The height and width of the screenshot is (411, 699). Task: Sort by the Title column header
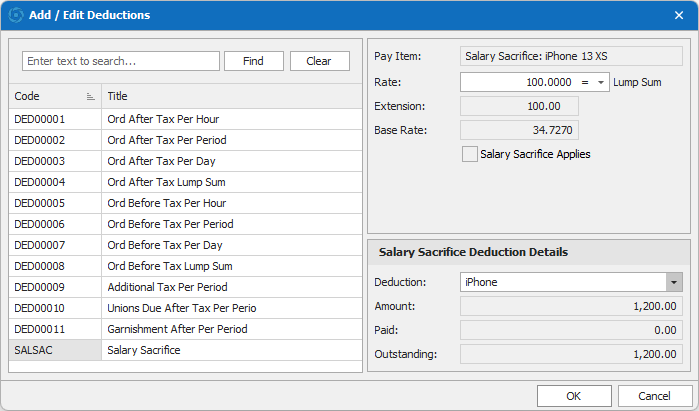click(230, 97)
